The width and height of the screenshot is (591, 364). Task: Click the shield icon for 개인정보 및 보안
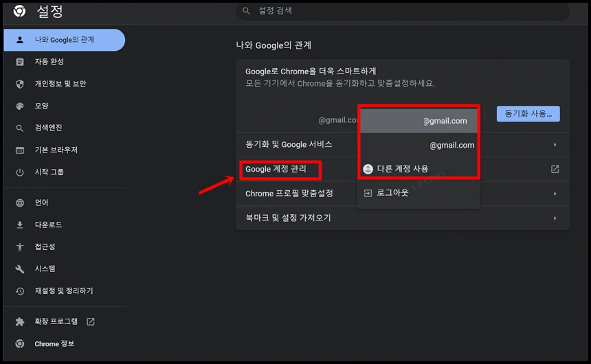[20, 84]
